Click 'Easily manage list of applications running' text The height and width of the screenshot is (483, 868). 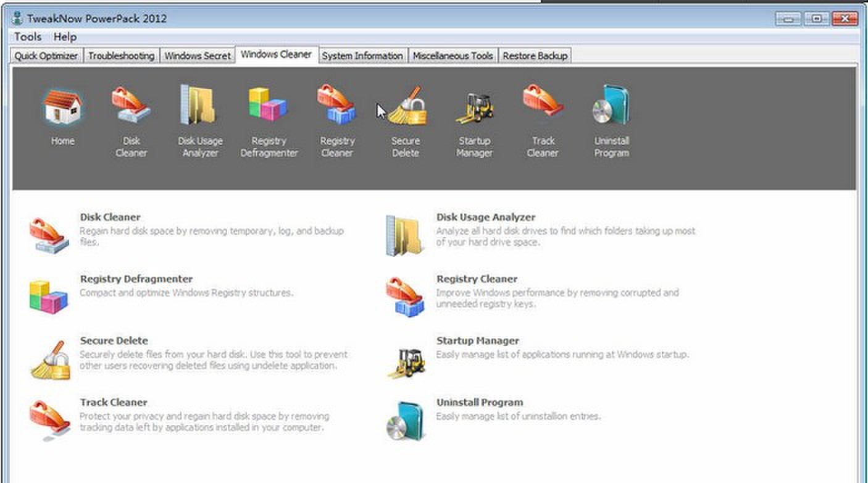tap(562, 355)
